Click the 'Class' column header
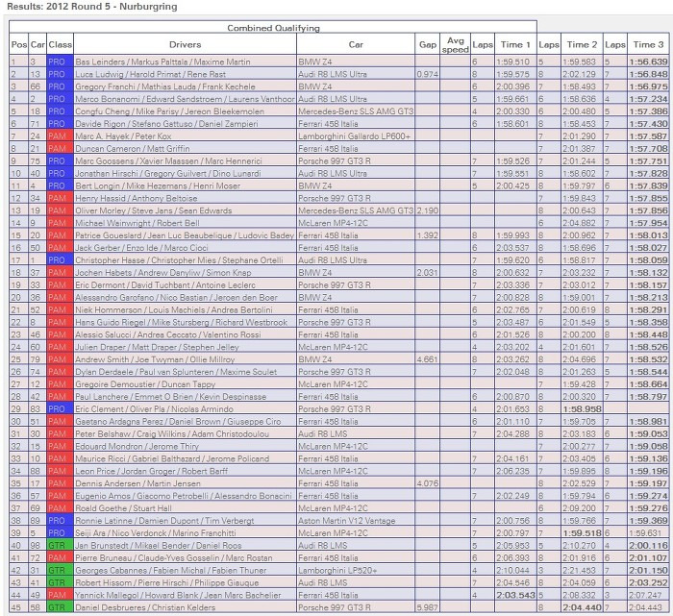This screenshot has width=673, height=616. click(60, 44)
